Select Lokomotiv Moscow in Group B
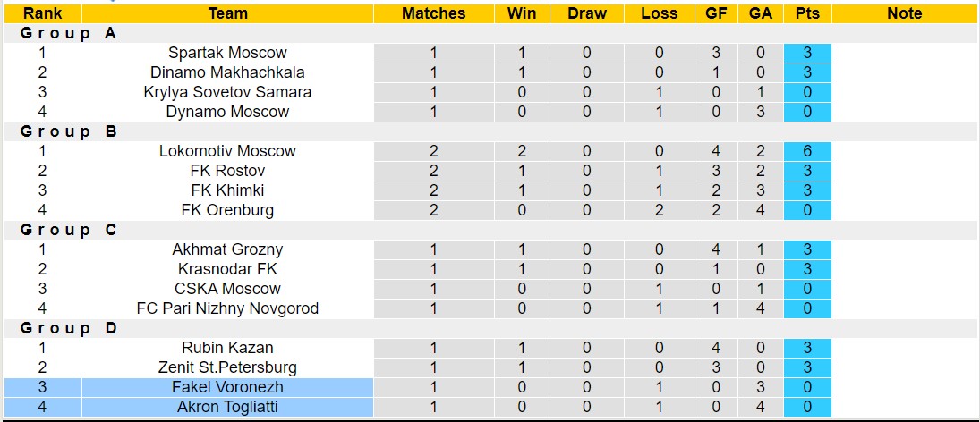 pos(227,151)
